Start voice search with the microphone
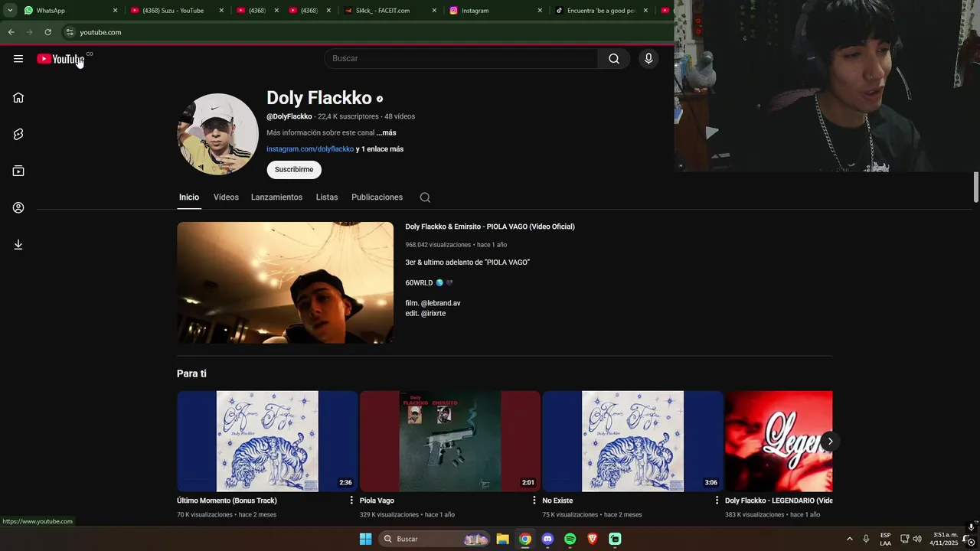The width and height of the screenshot is (980, 551). click(648, 59)
